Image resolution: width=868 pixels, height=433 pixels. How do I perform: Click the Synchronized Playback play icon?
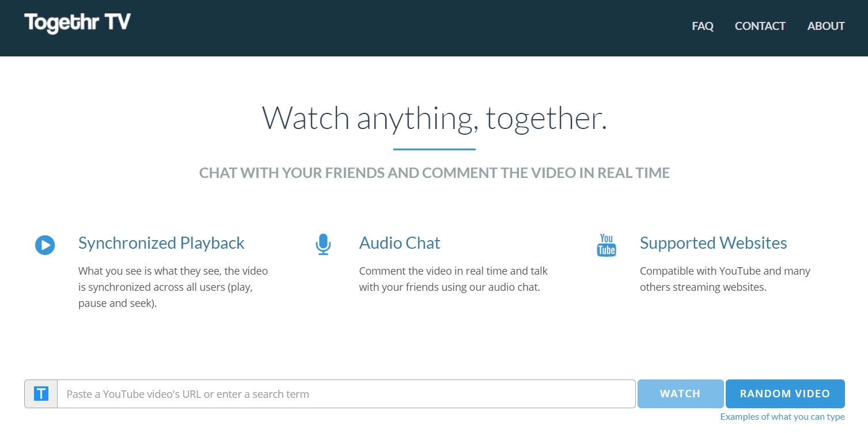coord(45,245)
